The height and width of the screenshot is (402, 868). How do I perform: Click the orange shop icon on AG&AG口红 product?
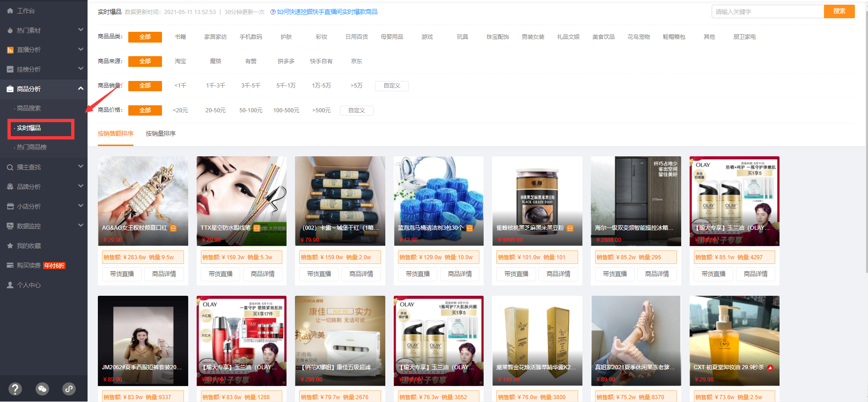coord(173,228)
